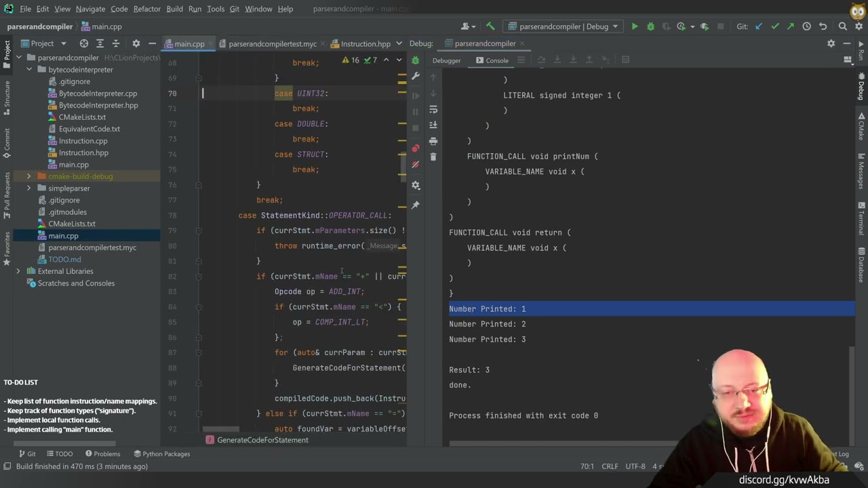
Task: Toggle soft-wrap in console output
Action: tap(433, 109)
